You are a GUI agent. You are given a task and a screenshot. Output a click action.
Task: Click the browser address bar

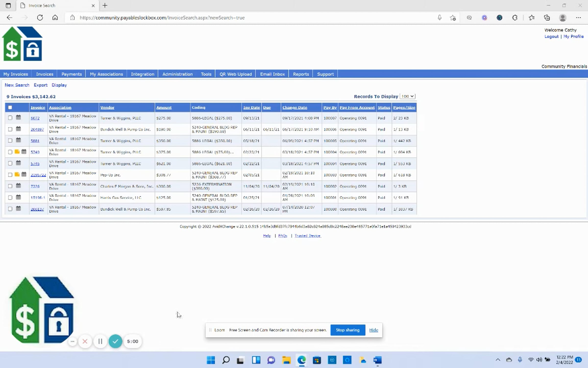(x=255, y=18)
